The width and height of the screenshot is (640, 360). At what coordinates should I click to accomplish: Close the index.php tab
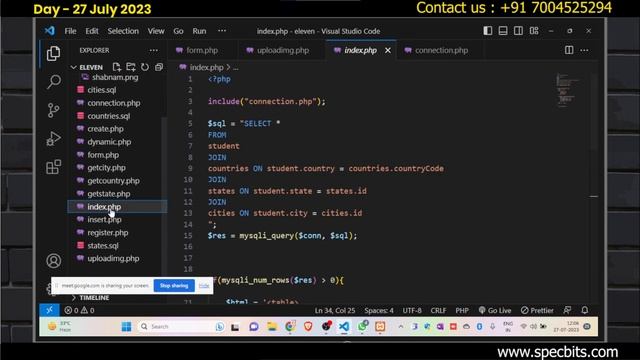coord(388,50)
